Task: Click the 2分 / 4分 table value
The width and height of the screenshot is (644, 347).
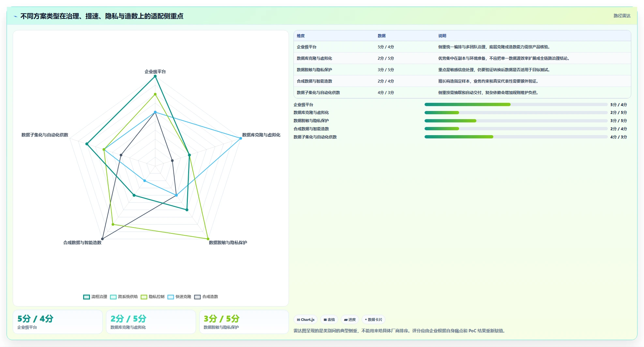Action: pos(386,81)
